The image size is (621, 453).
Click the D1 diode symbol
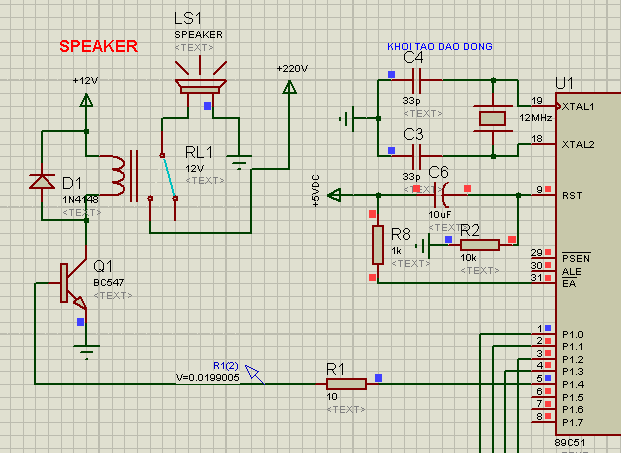click(x=42, y=182)
